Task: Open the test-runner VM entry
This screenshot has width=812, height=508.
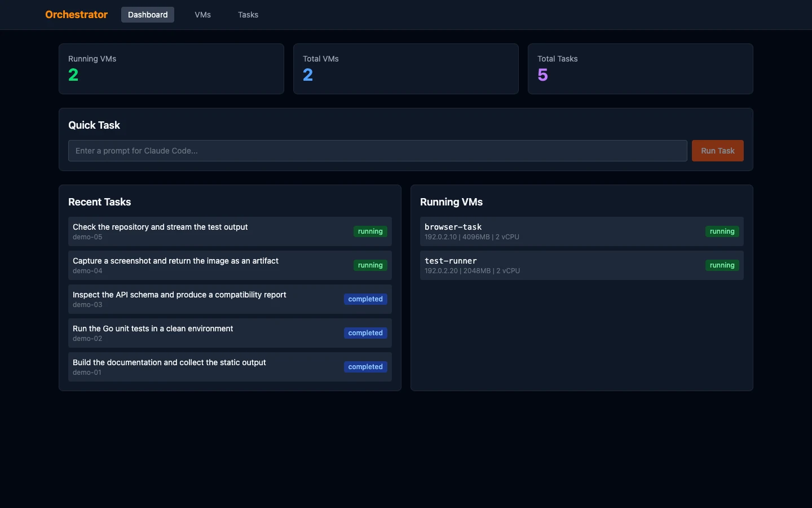Action: (x=582, y=265)
